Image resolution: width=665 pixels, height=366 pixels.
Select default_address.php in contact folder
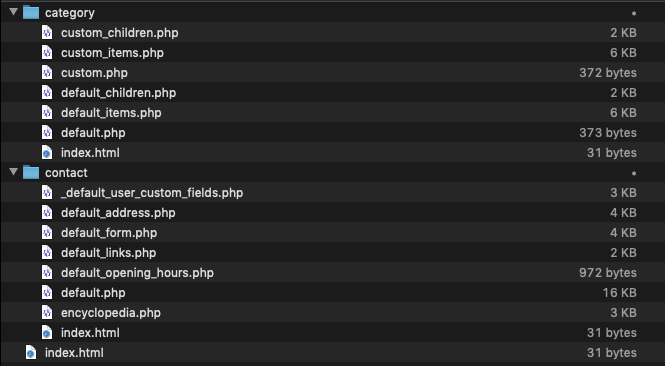tap(332, 212)
